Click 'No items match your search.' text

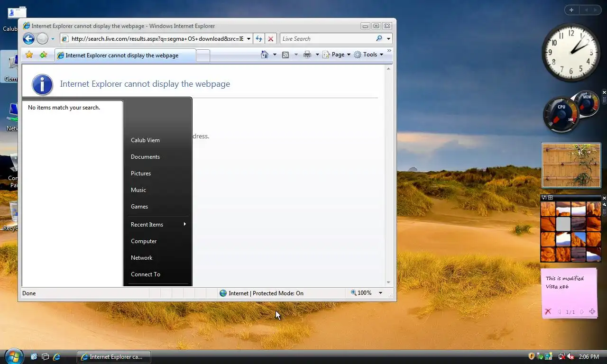coord(64,108)
